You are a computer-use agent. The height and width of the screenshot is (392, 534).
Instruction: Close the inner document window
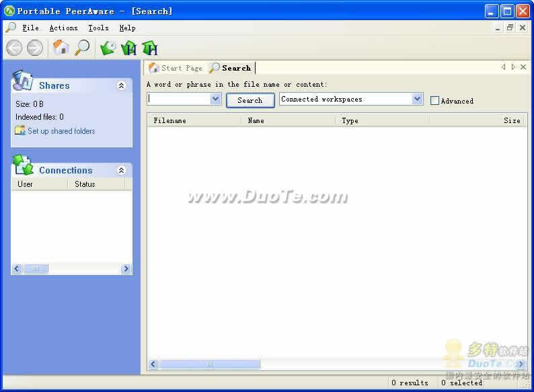523,28
